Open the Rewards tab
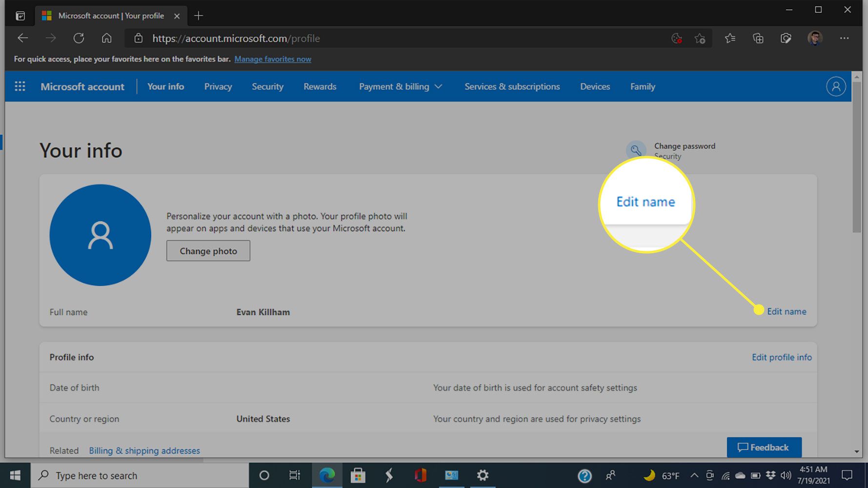Screen dimensions: 868x488 [x=320, y=86]
